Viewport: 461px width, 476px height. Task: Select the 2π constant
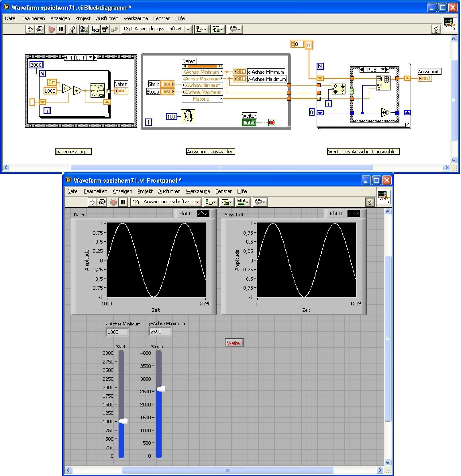(x=52, y=82)
